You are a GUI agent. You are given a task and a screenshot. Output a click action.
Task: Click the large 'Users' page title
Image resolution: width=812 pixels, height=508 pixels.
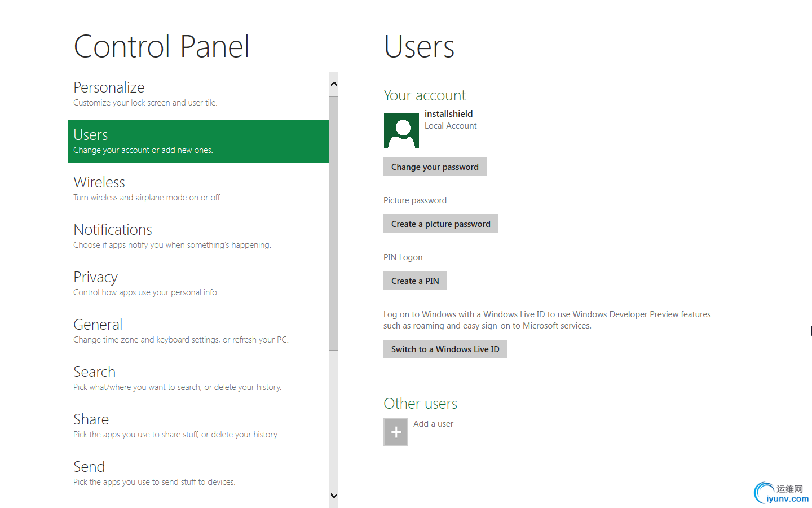(x=419, y=46)
